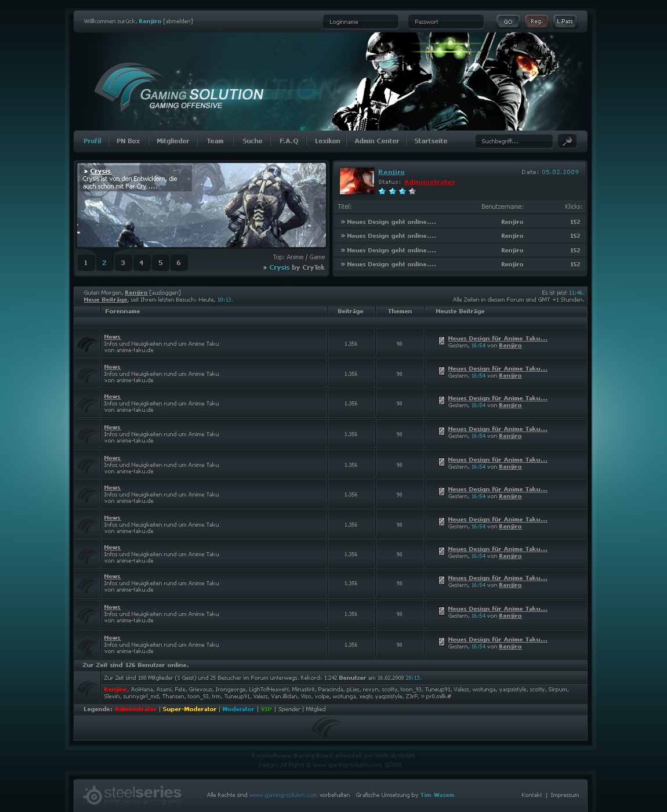
Task: Click the Moderator legend entry
Action: [238, 709]
